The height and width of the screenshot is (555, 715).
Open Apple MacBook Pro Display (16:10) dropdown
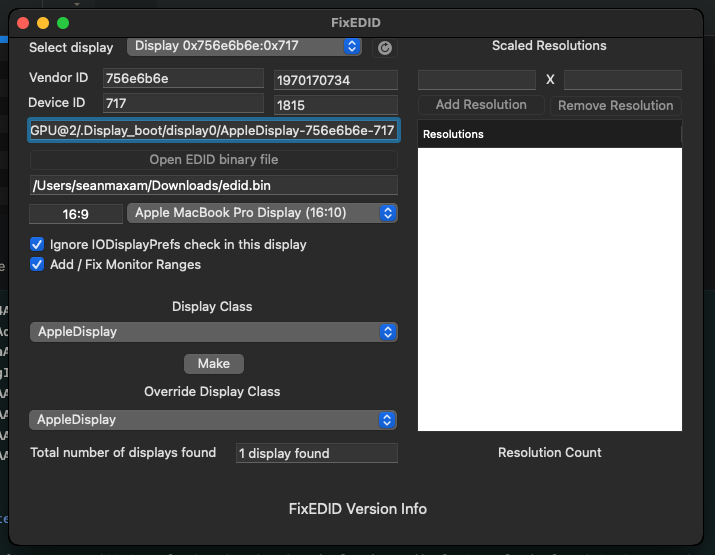point(262,213)
